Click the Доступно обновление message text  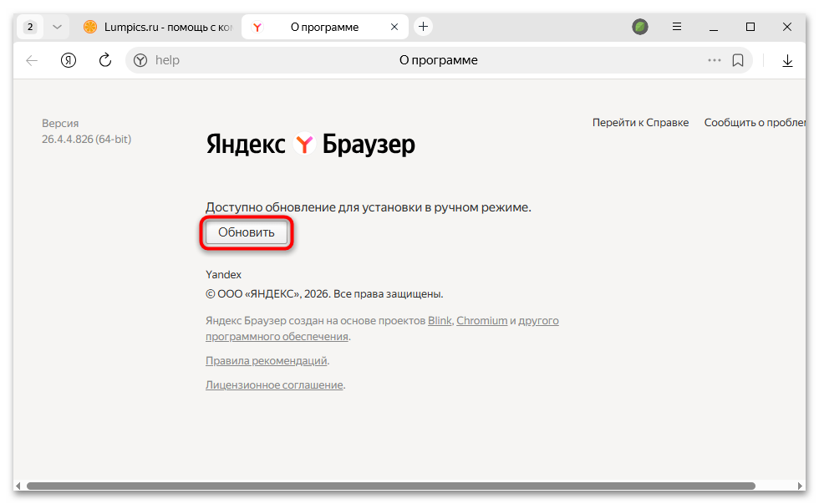pos(369,207)
